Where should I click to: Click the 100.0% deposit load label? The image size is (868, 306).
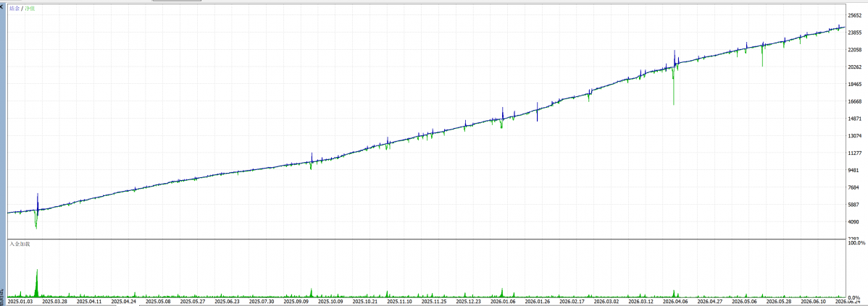coord(857,243)
